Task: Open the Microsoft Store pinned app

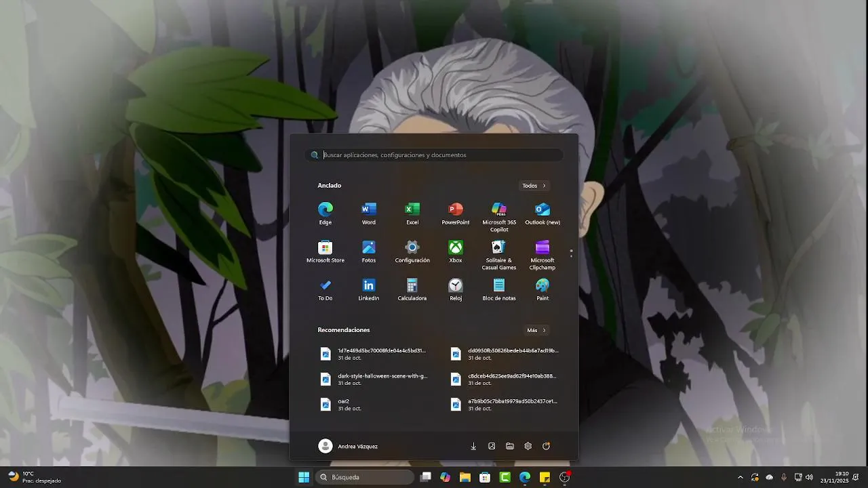Action: click(x=325, y=251)
